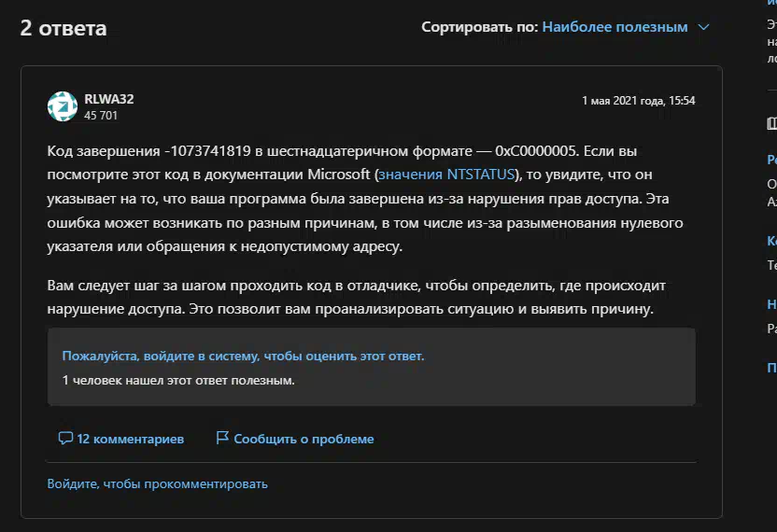Viewport: 777px width, 532px height.
Task: Expand the '12 комментариев' comments section
Action: click(x=130, y=438)
